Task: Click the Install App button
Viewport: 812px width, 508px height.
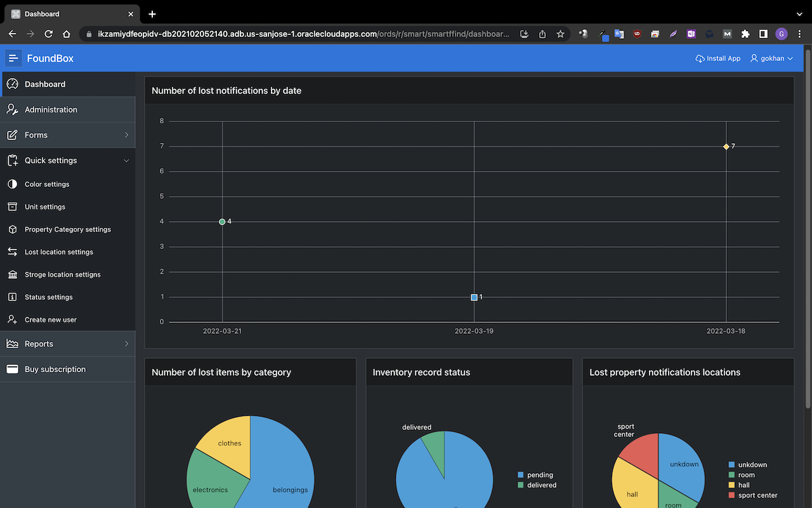Action: tap(718, 58)
